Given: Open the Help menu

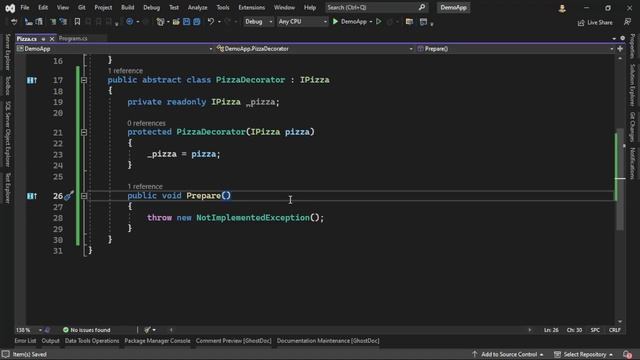Looking at the screenshot, I should click(x=310, y=7).
